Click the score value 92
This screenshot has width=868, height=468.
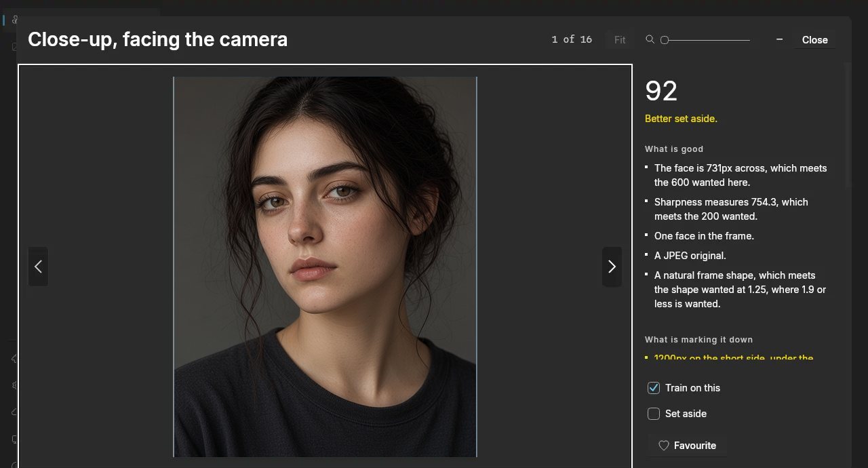pyautogui.click(x=661, y=92)
